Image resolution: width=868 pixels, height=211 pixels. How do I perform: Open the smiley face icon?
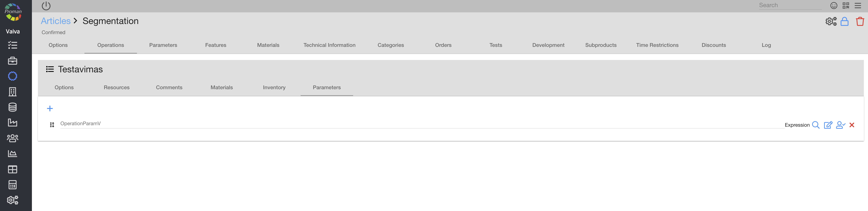click(834, 5)
